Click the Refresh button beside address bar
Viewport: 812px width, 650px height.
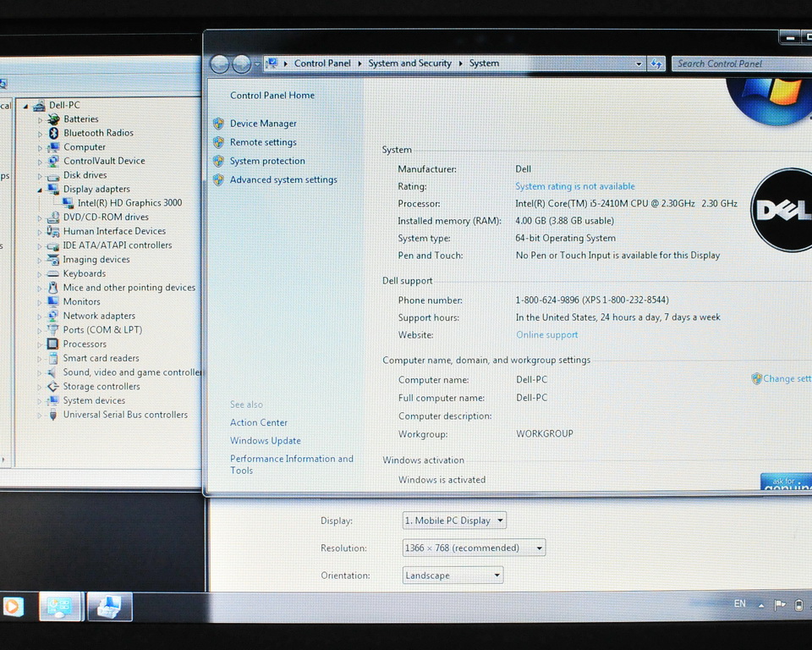[656, 63]
